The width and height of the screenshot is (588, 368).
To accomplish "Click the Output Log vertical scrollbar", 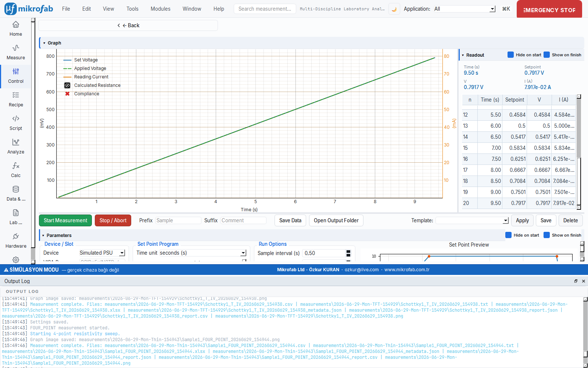I will (585, 332).
